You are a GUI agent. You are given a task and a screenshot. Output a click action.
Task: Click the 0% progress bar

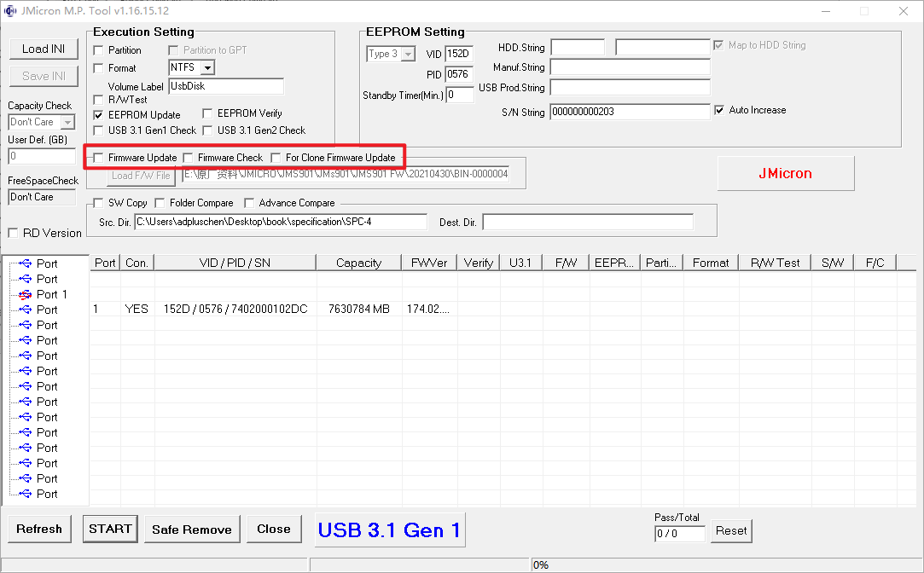tap(727, 564)
